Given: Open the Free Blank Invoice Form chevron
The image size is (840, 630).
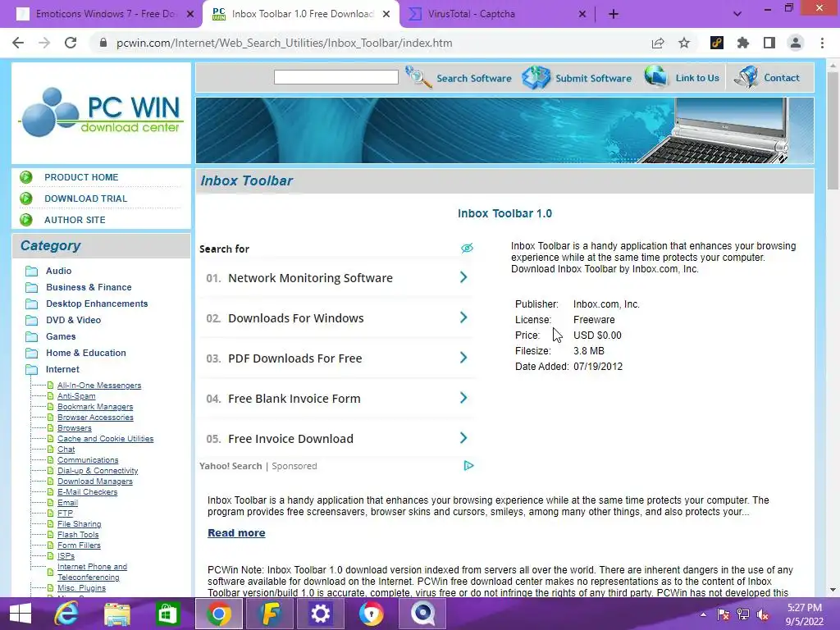Looking at the screenshot, I should (x=463, y=398).
